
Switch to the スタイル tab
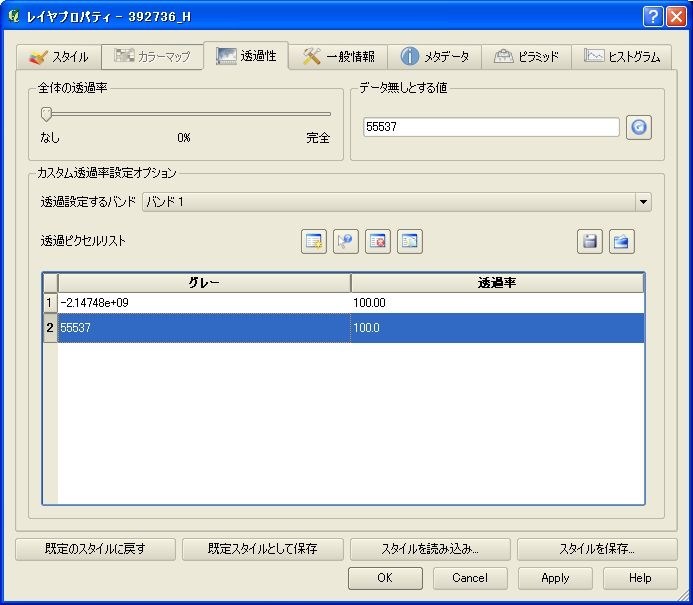point(58,57)
